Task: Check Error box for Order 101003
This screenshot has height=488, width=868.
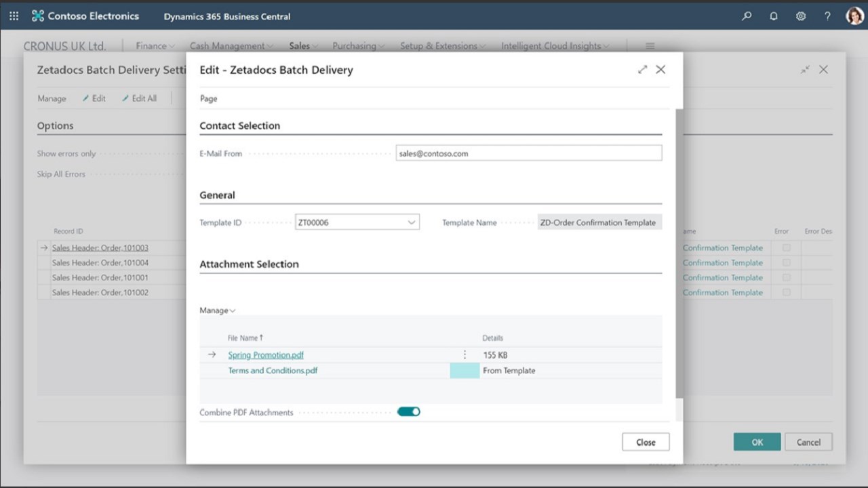Action: pyautogui.click(x=787, y=248)
